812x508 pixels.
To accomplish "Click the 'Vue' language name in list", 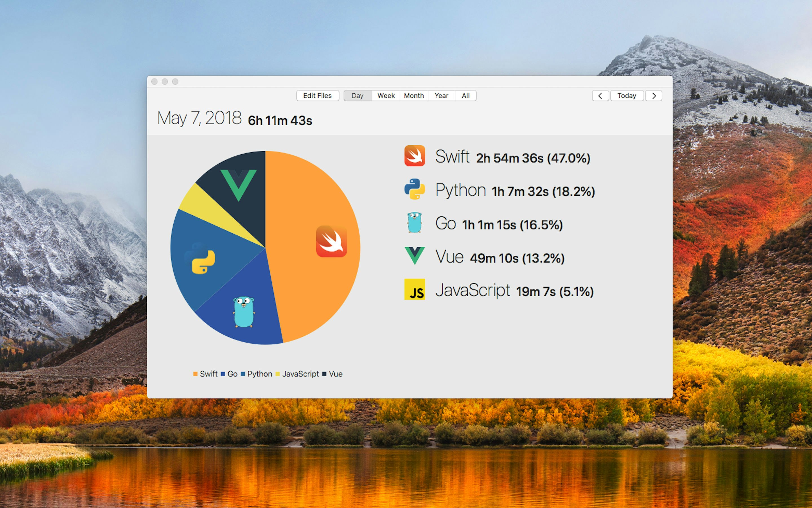I will 450,257.
